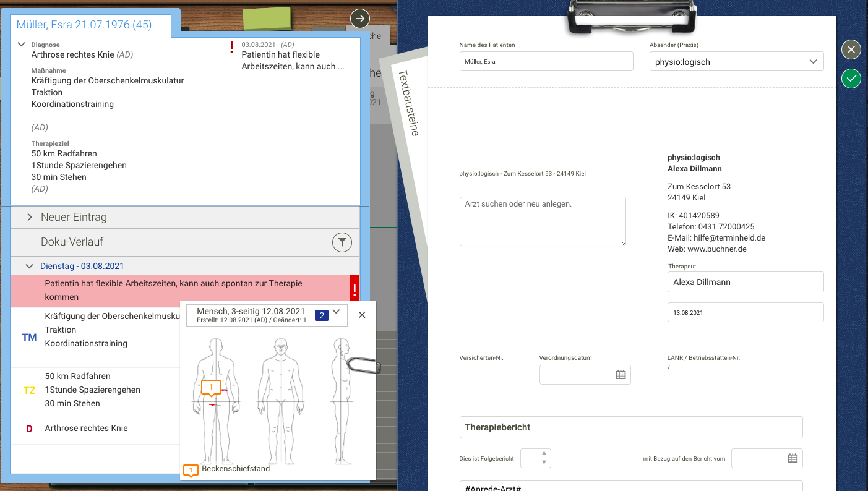
Task: Confirm the report with the green checkmark
Action: coord(851,79)
